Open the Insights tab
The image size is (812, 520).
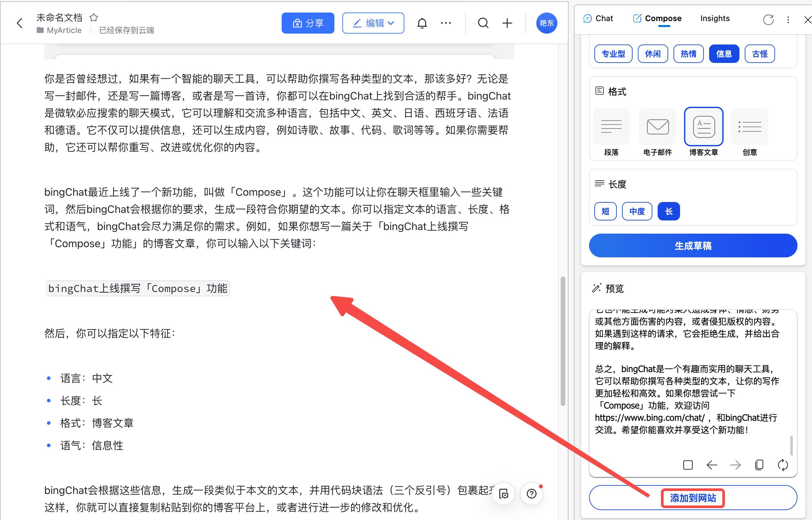pos(714,18)
